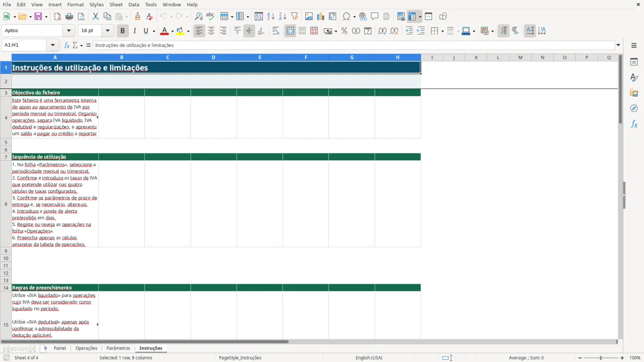Open Select Function sum dropdown

point(82,45)
